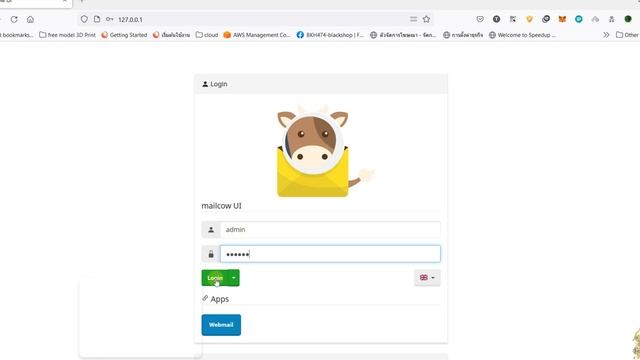
Task: Focus the admin username field
Action: coord(330,230)
